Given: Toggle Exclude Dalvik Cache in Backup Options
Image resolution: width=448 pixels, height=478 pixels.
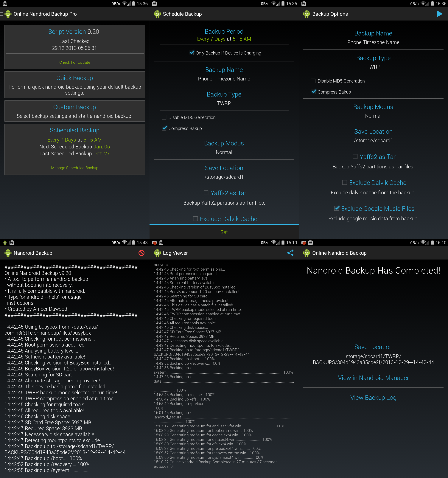Looking at the screenshot, I should coord(344,182).
